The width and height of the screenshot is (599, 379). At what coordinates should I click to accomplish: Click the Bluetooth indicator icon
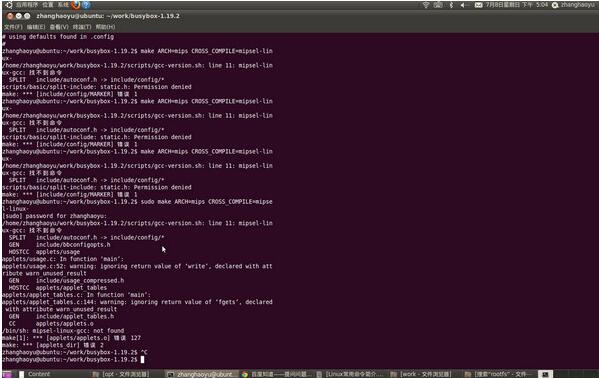[x=451, y=5]
